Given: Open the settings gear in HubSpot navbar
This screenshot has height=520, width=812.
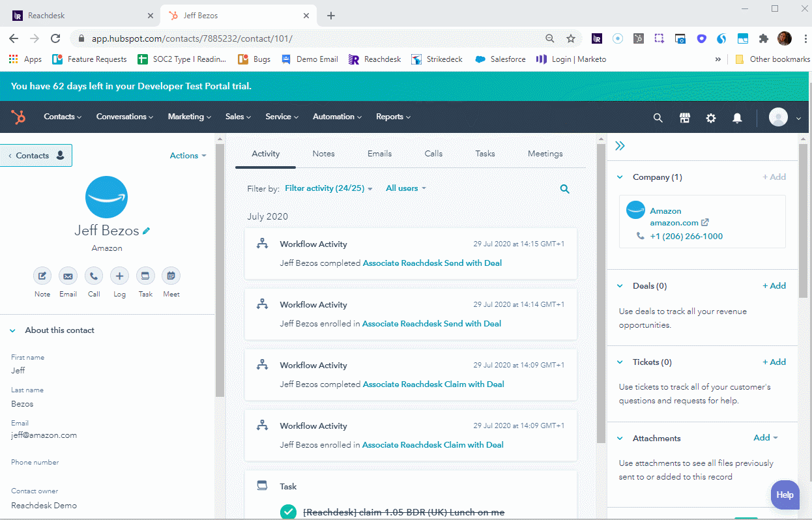Looking at the screenshot, I should [x=711, y=117].
